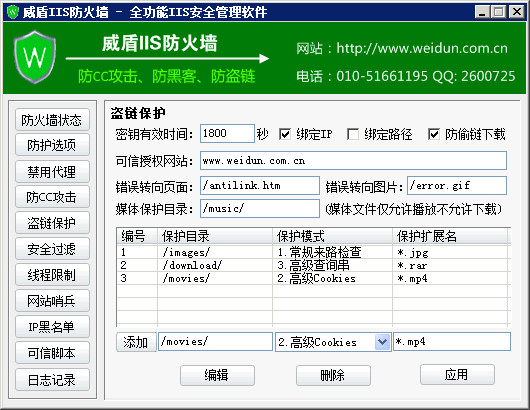Go to the 网站哨兵 page

point(52,300)
